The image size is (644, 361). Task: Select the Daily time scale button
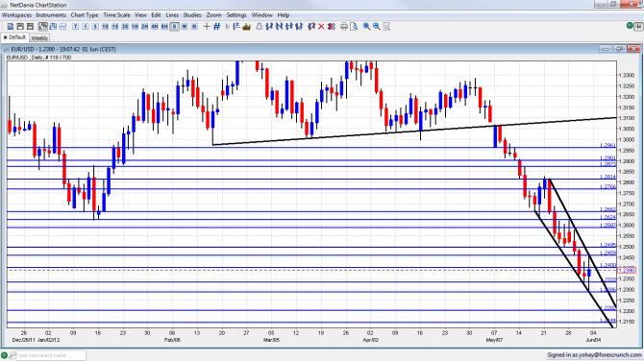click(x=175, y=26)
